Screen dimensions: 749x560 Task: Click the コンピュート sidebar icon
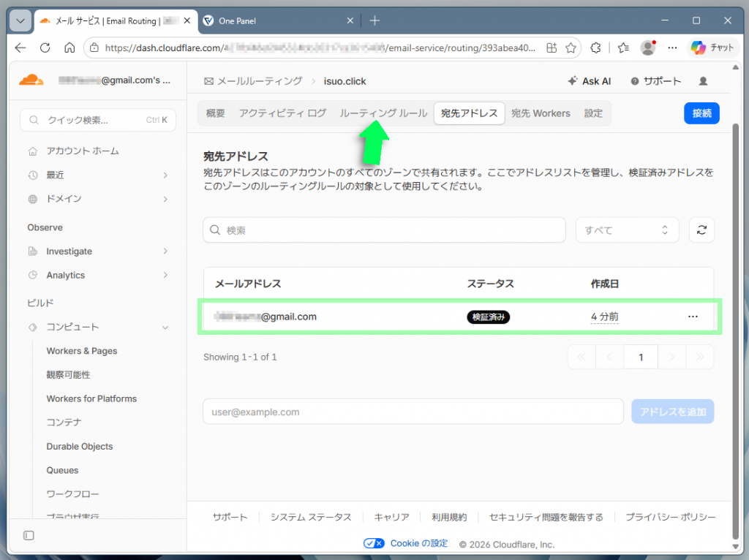[32, 328]
